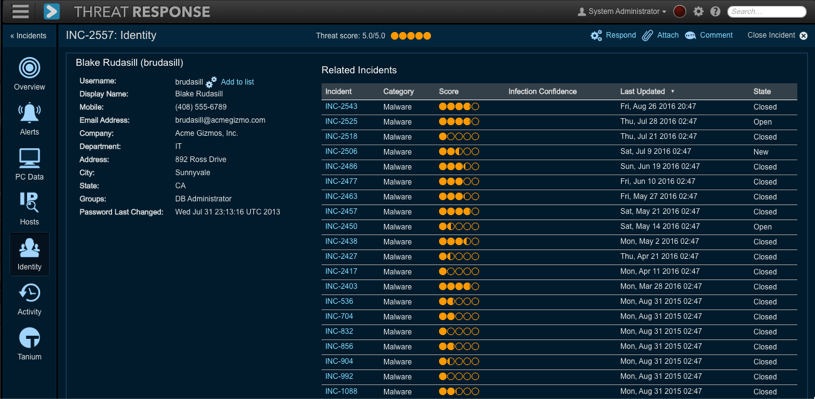The width and height of the screenshot is (815, 399).
Task: Open the Alerts bell section
Action: point(29,119)
